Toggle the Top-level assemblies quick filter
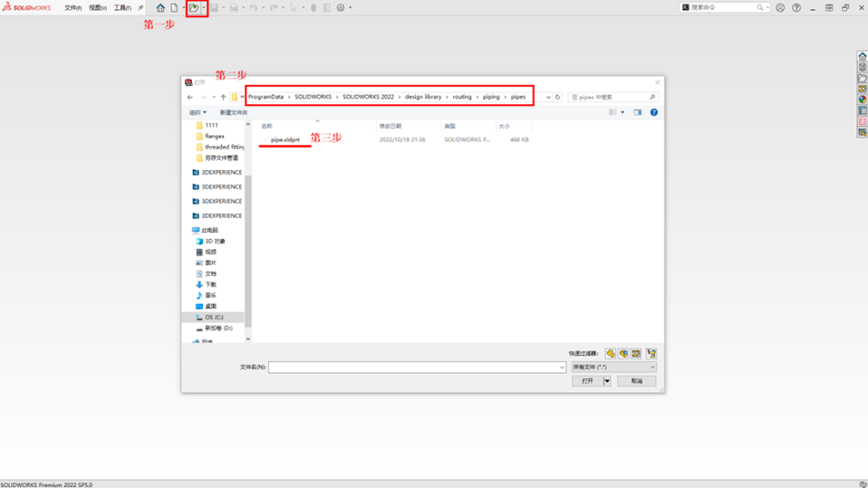This screenshot has height=488, width=868. click(x=651, y=353)
